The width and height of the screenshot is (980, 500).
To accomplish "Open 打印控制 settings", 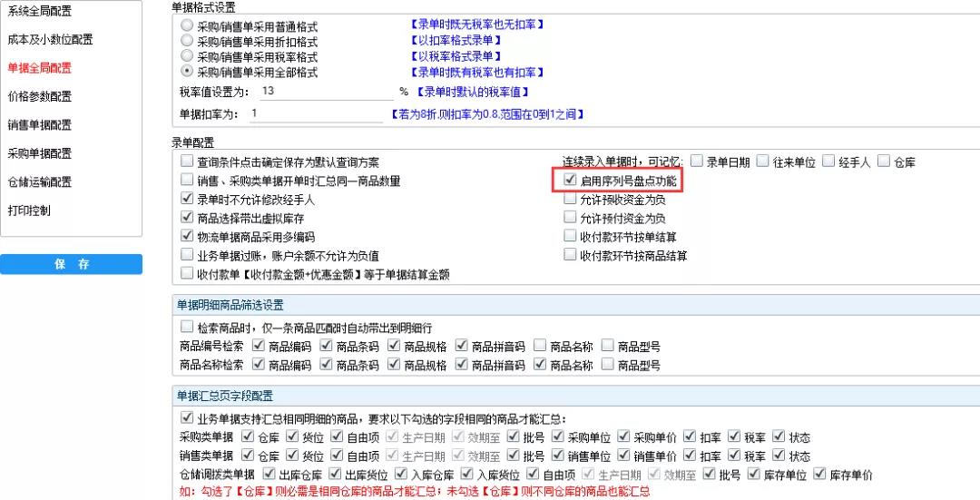I will [28, 211].
